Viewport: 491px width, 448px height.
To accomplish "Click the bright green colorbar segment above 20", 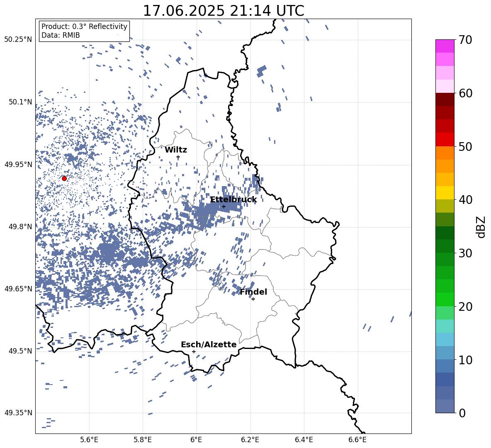I will pos(445,299).
